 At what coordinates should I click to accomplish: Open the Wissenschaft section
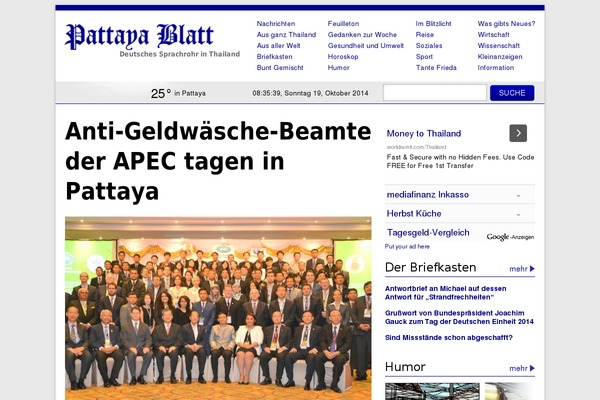coord(499,46)
